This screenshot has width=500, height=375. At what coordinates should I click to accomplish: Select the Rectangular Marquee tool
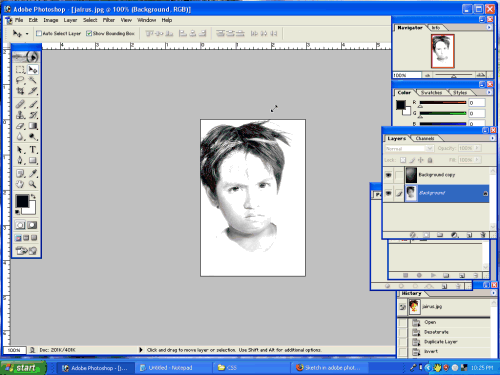20,70
